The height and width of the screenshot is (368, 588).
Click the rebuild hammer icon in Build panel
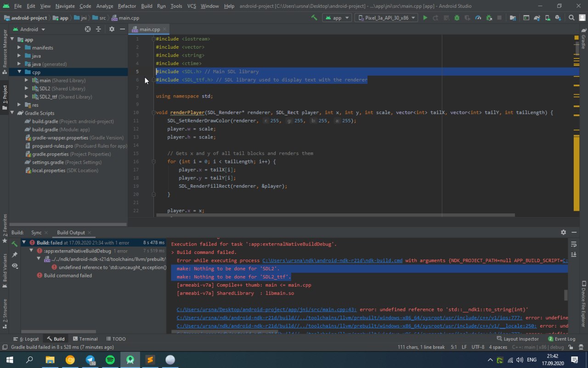15,243
